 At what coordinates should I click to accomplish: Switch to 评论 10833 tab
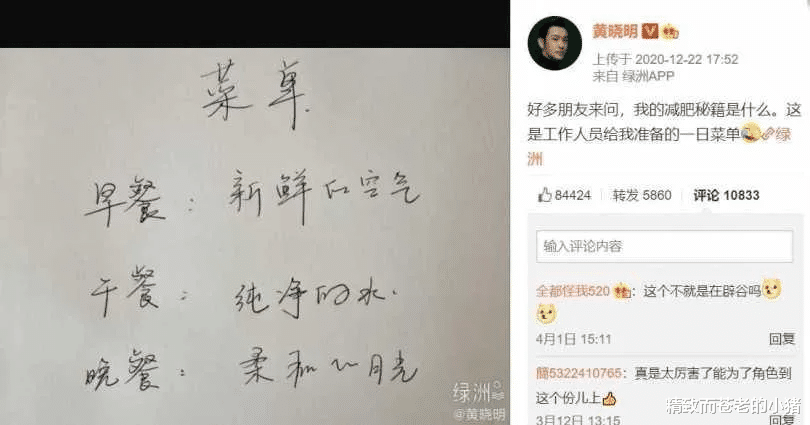coord(726,195)
